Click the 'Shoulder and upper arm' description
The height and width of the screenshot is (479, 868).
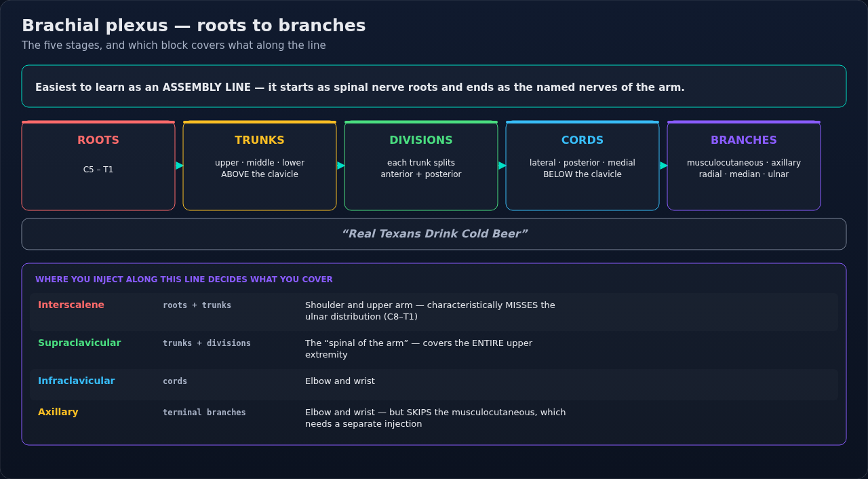430,311
